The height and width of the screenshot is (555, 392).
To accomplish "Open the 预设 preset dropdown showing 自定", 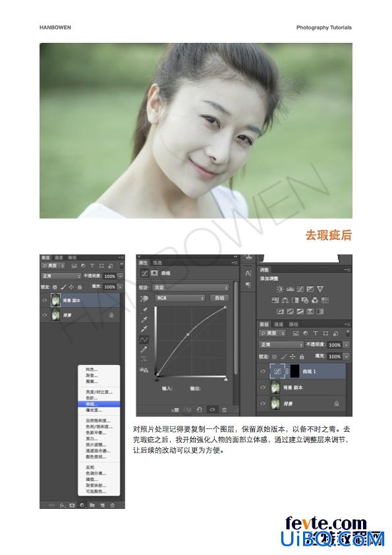I will pyautogui.click(x=191, y=287).
